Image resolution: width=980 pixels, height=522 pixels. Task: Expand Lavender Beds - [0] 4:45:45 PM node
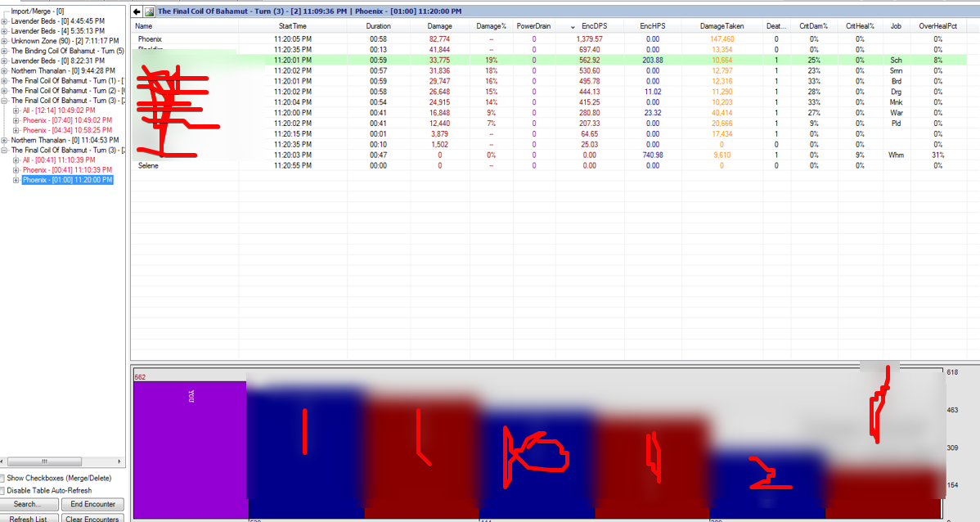click(x=4, y=21)
